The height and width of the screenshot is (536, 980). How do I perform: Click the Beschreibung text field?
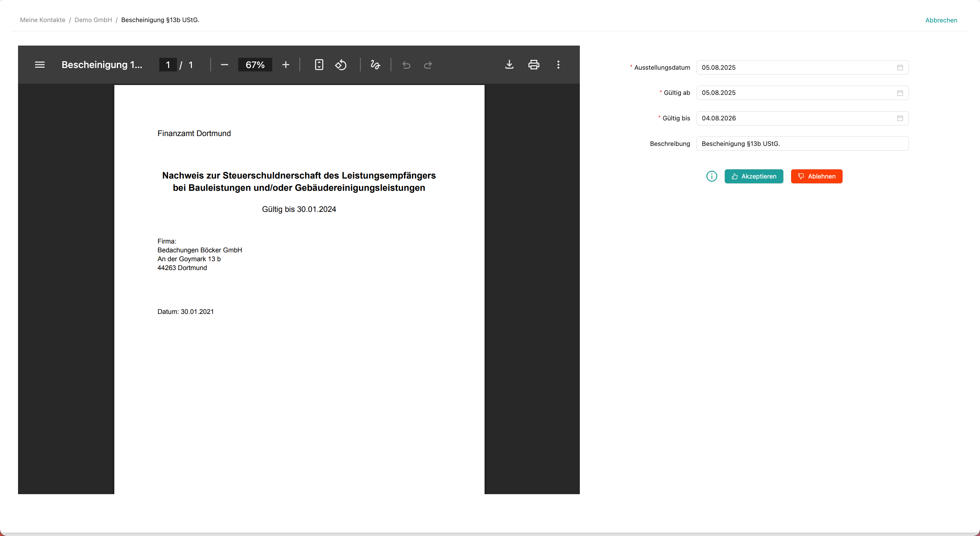(802, 144)
